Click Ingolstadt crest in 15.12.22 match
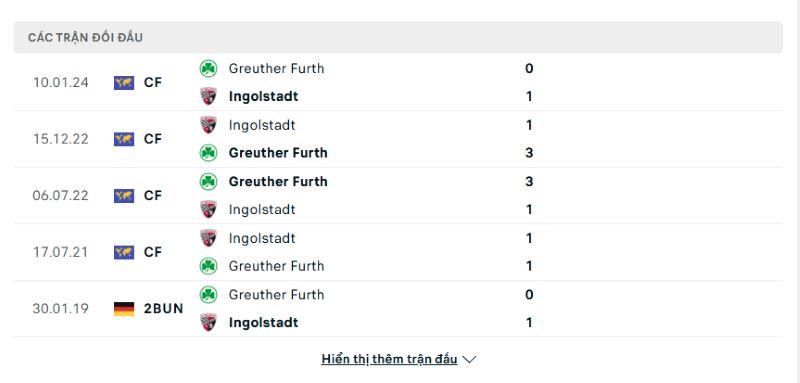The image size is (800, 383). [208, 125]
